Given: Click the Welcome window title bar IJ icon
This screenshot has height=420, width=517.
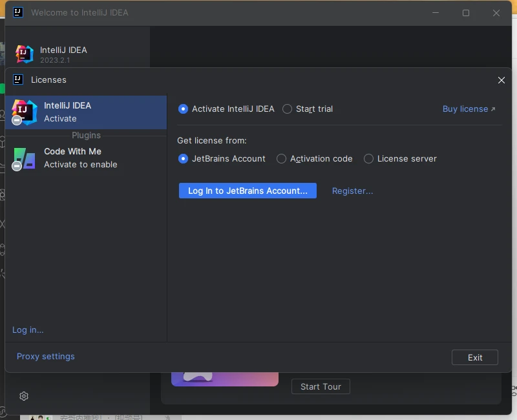Looking at the screenshot, I should click(x=18, y=12).
